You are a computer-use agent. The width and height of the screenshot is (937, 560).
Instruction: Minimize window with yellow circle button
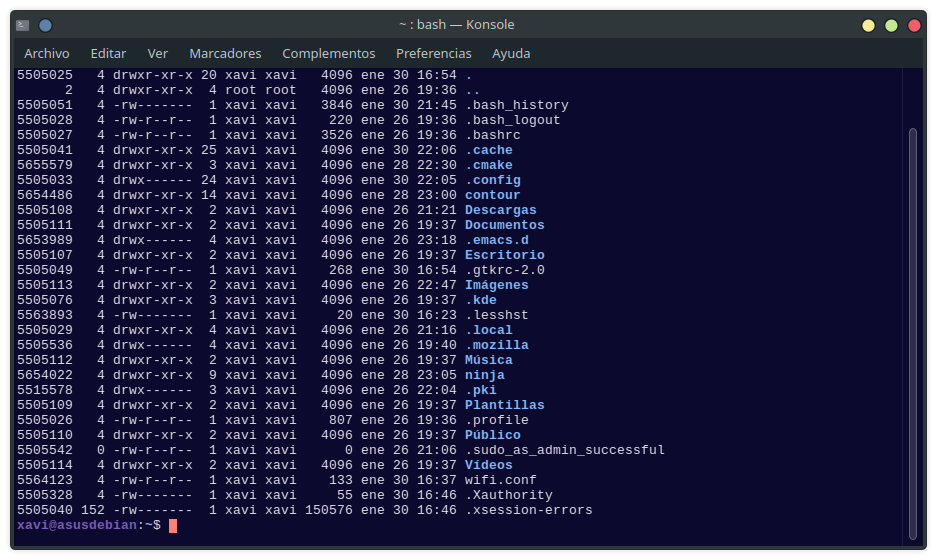tap(868, 25)
